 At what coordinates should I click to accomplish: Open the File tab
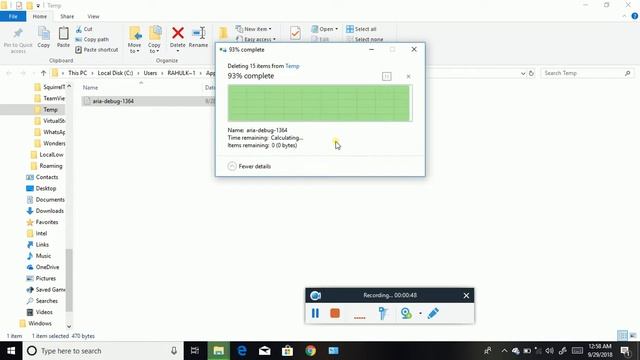pos(13,16)
